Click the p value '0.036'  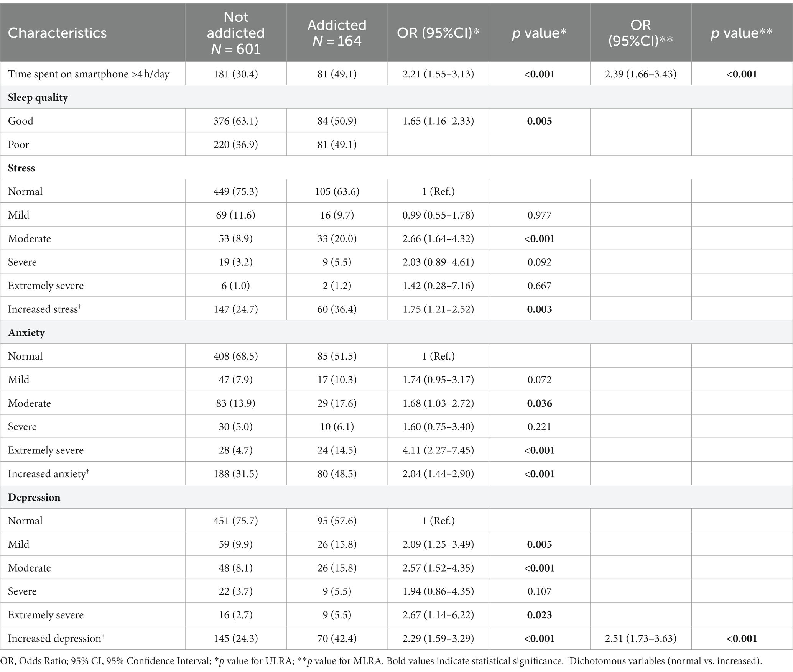point(539,403)
